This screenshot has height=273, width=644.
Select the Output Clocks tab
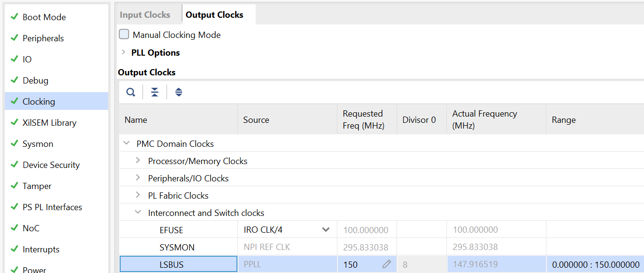(214, 15)
